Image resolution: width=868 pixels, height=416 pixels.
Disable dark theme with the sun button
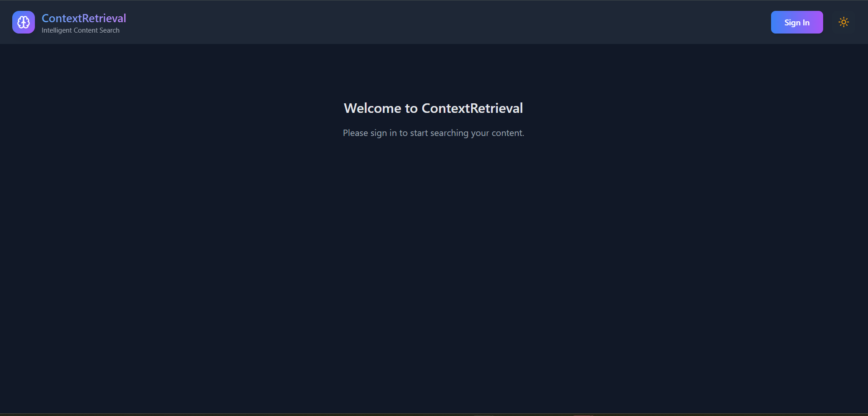pos(843,22)
